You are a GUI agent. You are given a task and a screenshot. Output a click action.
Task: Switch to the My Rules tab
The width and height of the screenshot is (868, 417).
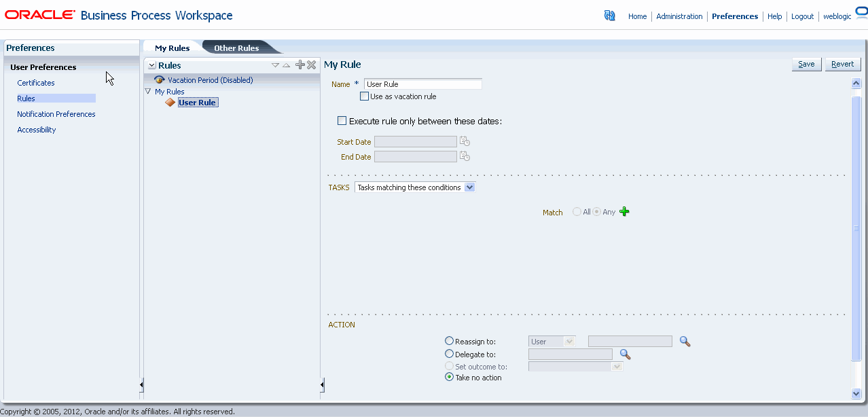tap(173, 48)
